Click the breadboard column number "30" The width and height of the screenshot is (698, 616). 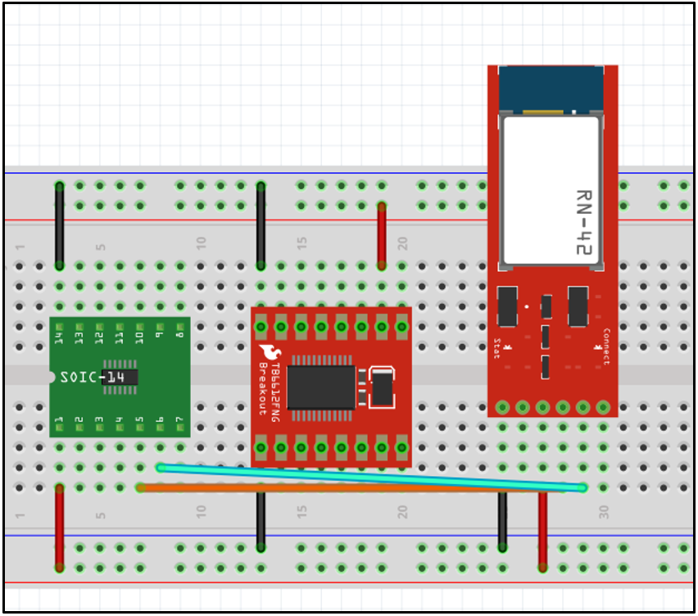pyautogui.click(x=604, y=512)
